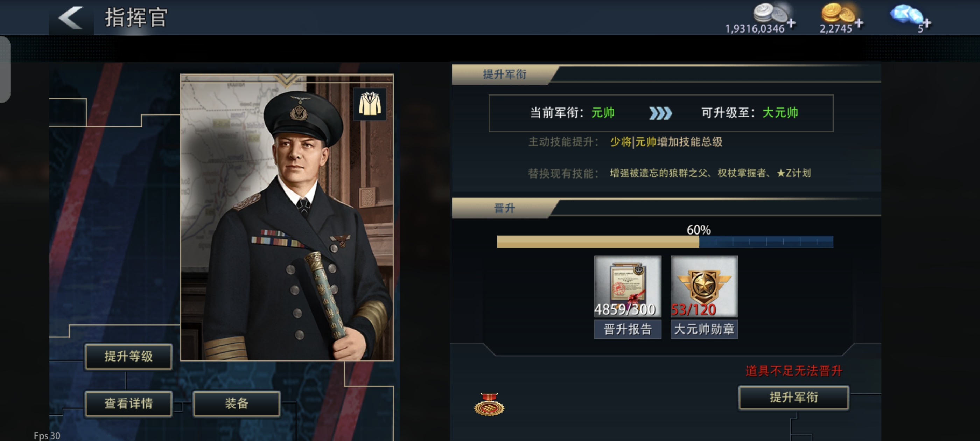Select the 晋升报告 promotion report item

pyautogui.click(x=628, y=297)
